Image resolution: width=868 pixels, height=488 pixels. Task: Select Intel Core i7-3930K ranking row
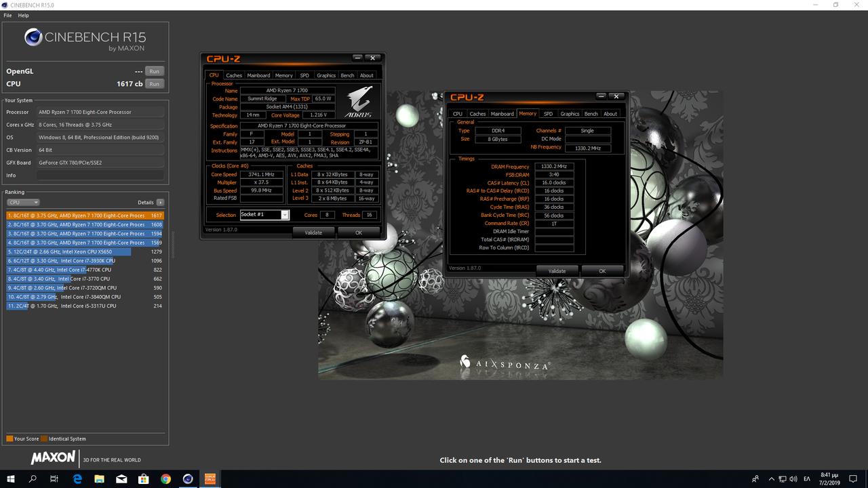click(85, 261)
